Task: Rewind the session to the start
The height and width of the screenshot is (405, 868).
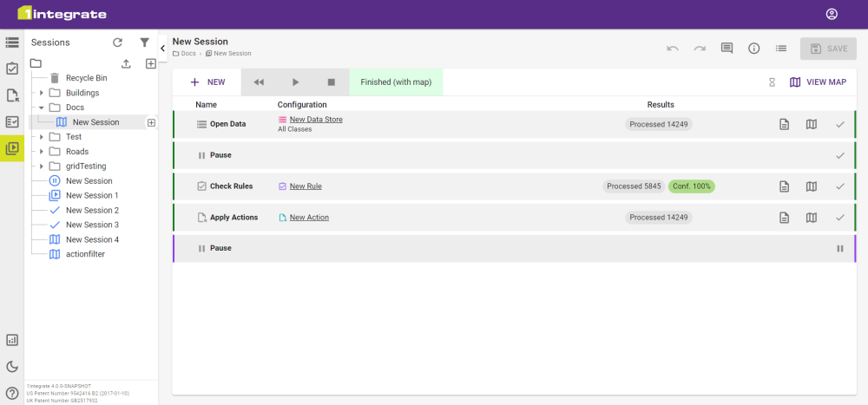Action: [259, 82]
